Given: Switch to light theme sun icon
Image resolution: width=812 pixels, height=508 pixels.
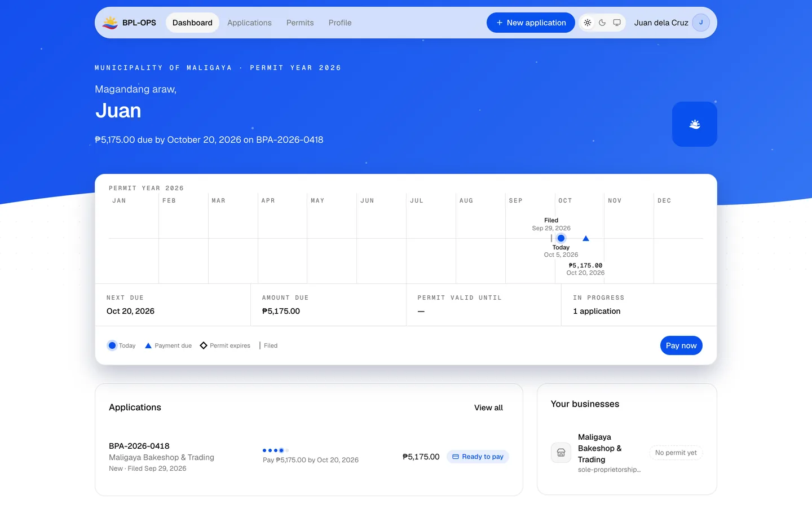Looking at the screenshot, I should [x=588, y=23].
